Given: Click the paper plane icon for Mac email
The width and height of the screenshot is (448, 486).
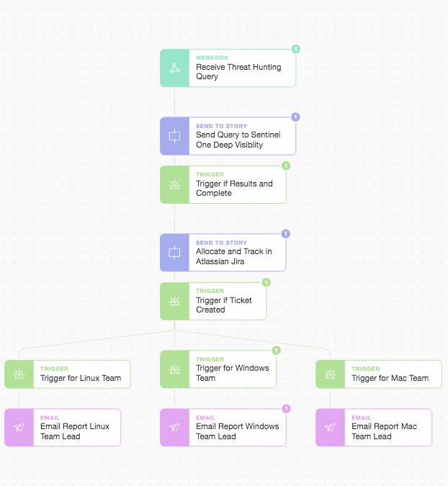Looking at the screenshot, I should click(x=330, y=428).
